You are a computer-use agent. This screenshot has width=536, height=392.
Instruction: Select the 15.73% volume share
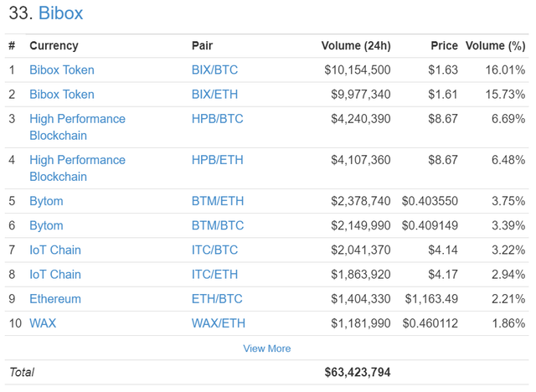(505, 95)
